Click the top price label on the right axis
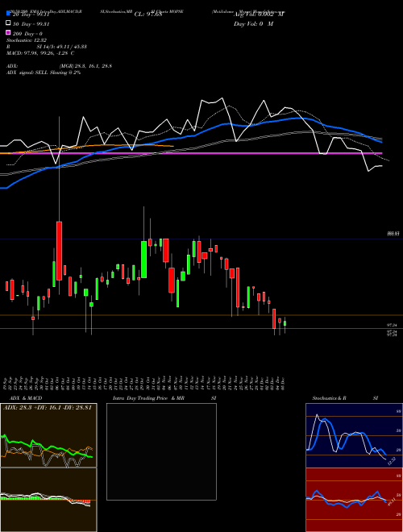403x532 pixels. (393, 234)
